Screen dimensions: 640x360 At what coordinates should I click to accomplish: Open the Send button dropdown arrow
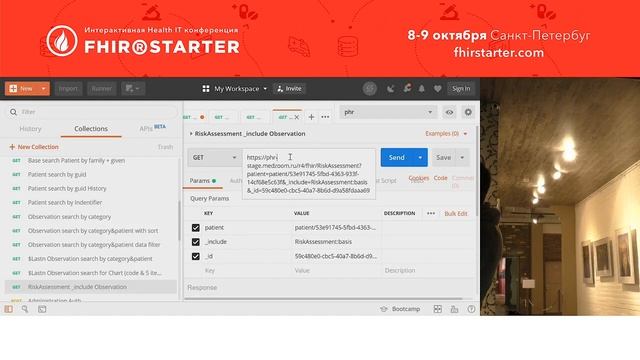click(420, 158)
